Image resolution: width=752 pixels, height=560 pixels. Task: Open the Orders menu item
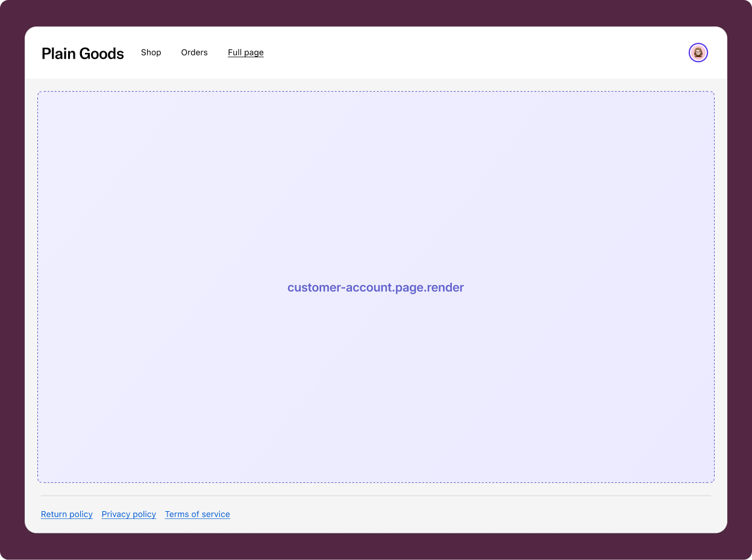(195, 52)
